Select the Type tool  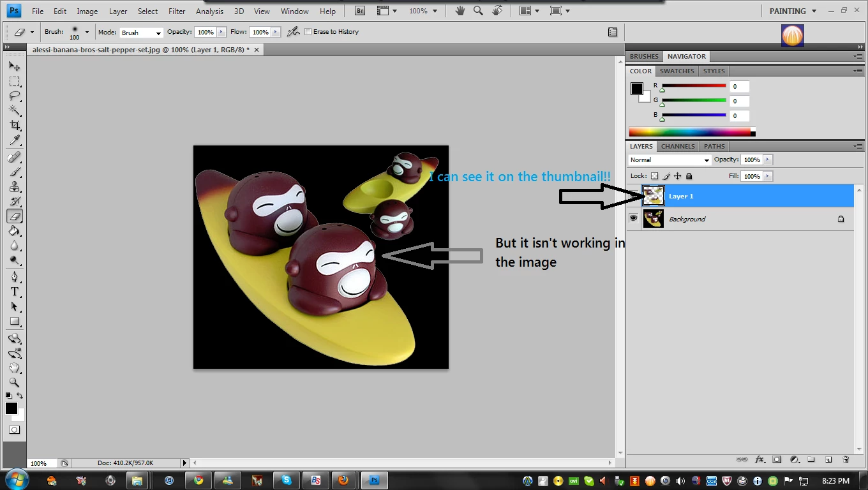(x=14, y=292)
